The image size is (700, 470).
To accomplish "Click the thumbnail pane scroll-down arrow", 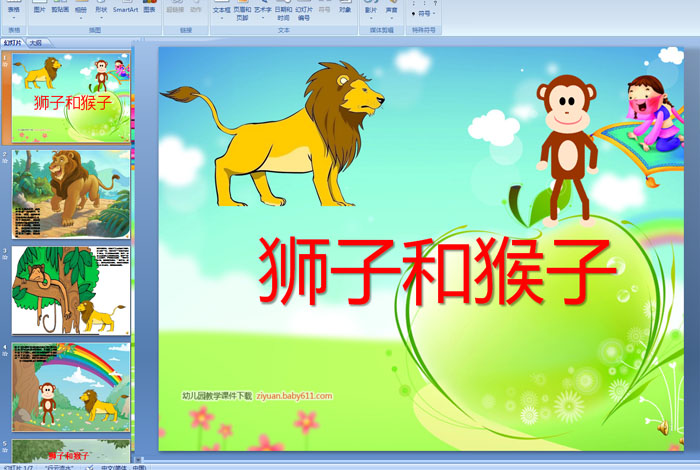I will coord(139,459).
